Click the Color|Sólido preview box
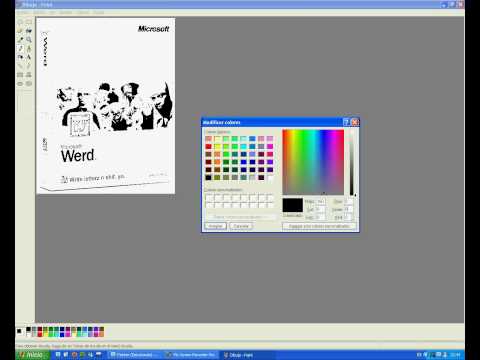 [x=293, y=205]
